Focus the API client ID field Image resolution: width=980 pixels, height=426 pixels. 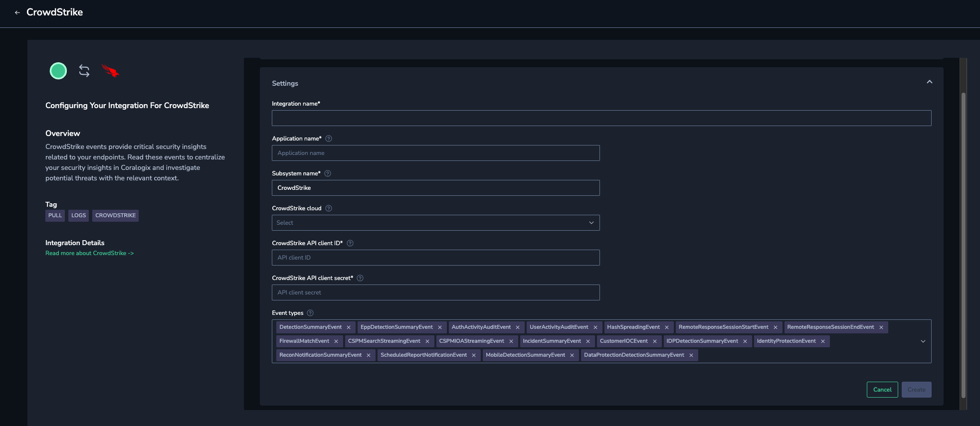pyautogui.click(x=435, y=258)
